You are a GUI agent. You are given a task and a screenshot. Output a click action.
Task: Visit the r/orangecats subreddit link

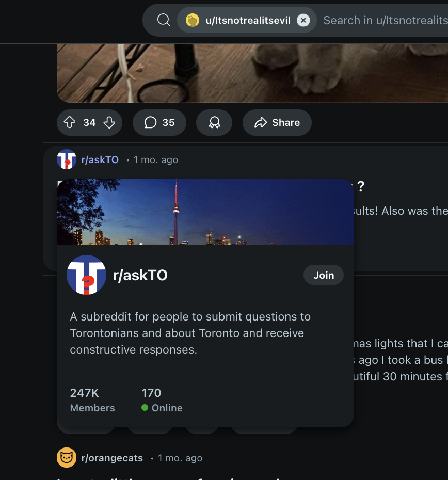(112, 458)
